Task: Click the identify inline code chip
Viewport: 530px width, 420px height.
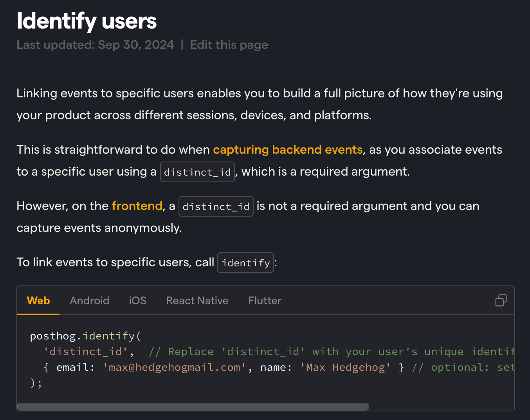Action: coord(245,262)
